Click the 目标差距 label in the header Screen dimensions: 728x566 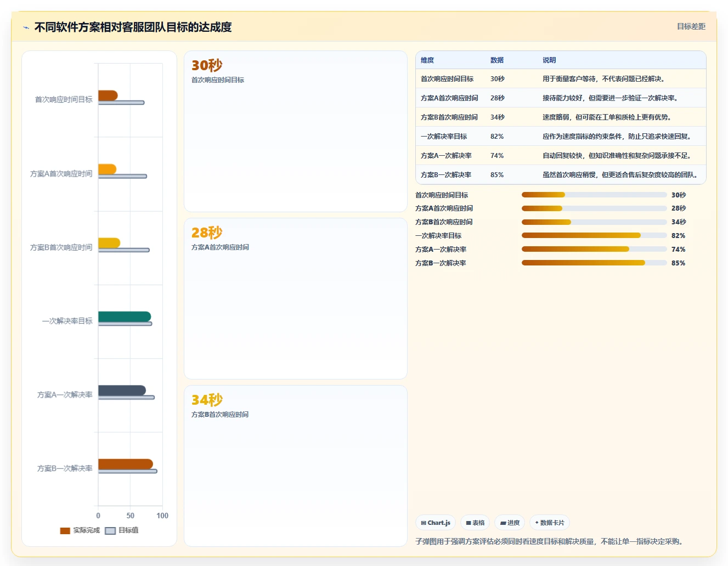click(x=691, y=26)
